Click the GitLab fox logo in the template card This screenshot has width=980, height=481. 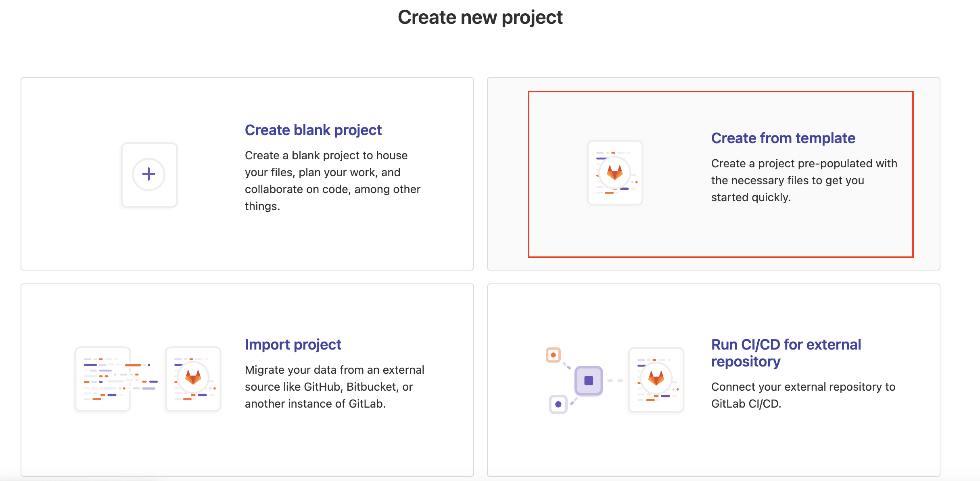(x=615, y=173)
